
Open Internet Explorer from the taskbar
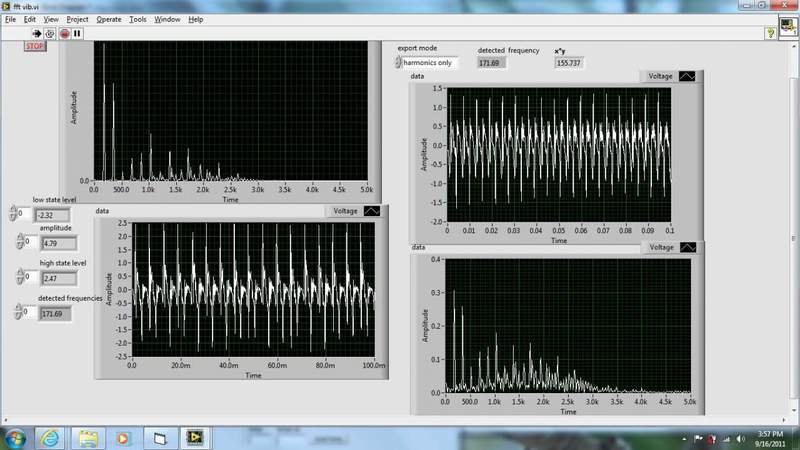coord(50,438)
